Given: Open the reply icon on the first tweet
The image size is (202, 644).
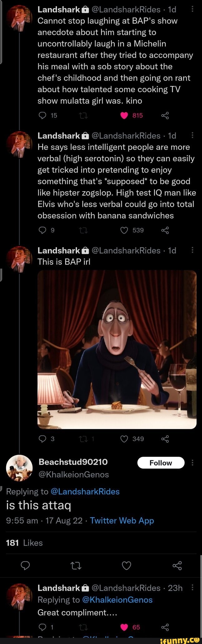Looking at the screenshot, I should [x=42, y=115].
